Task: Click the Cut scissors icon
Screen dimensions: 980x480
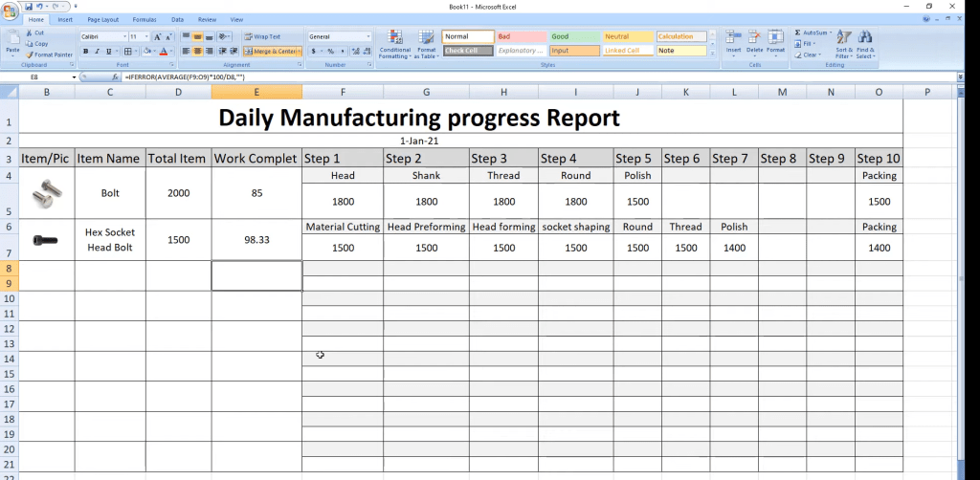Action: (x=30, y=33)
